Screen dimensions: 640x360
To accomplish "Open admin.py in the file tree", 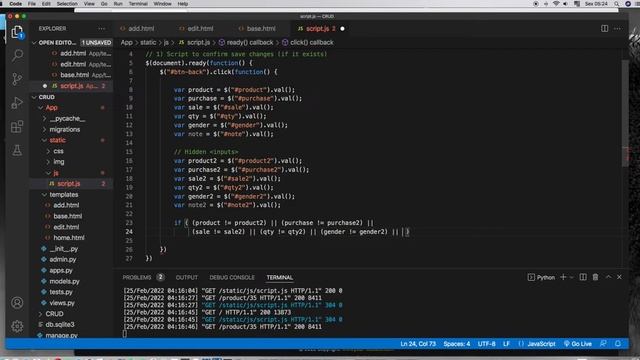I will 62,259.
